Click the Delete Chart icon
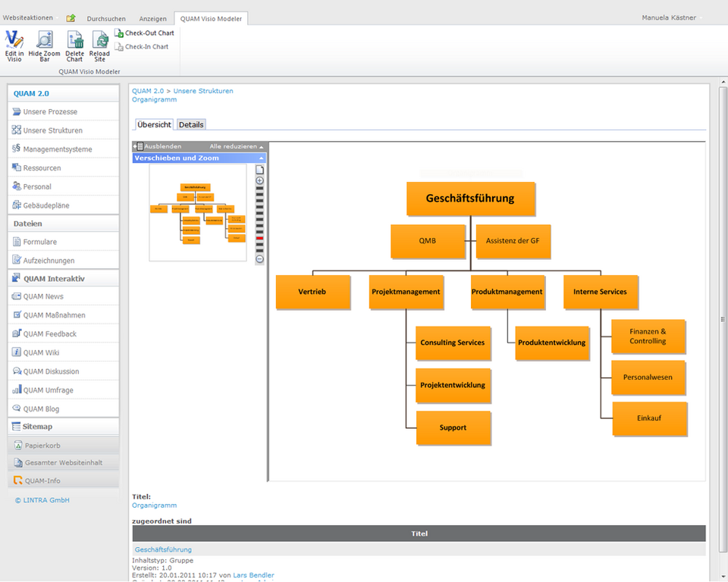This screenshot has height=582, width=728. click(75, 45)
